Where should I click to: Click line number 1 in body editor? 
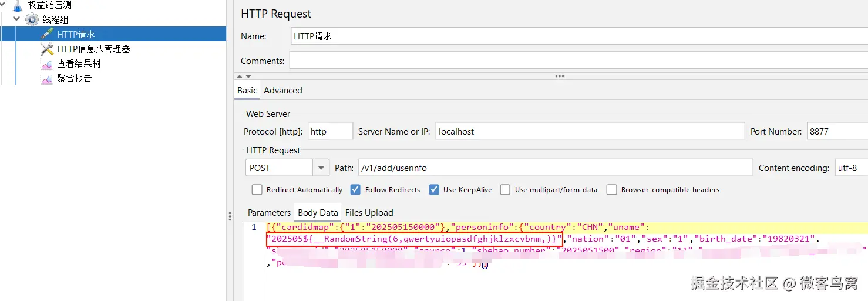[254, 227]
